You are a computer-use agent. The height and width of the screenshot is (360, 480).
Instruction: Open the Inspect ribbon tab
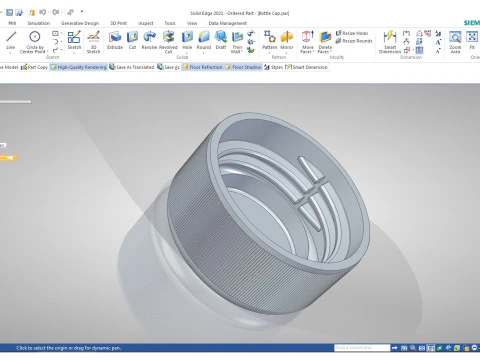pyautogui.click(x=146, y=23)
